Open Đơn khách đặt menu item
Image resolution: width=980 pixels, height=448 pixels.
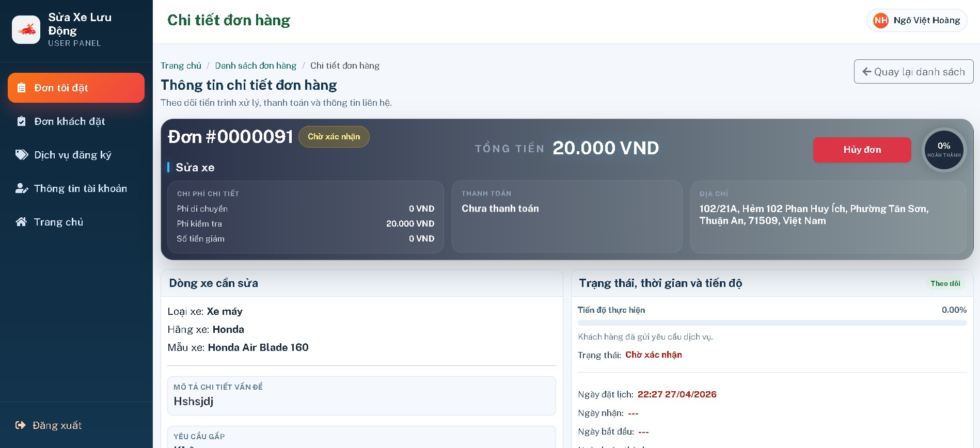pyautogui.click(x=76, y=121)
